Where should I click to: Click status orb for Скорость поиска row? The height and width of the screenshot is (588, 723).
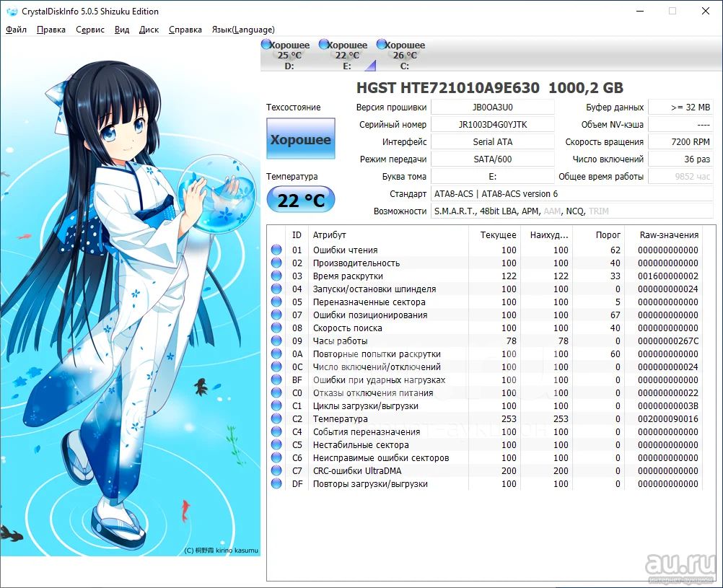pyautogui.click(x=276, y=328)
